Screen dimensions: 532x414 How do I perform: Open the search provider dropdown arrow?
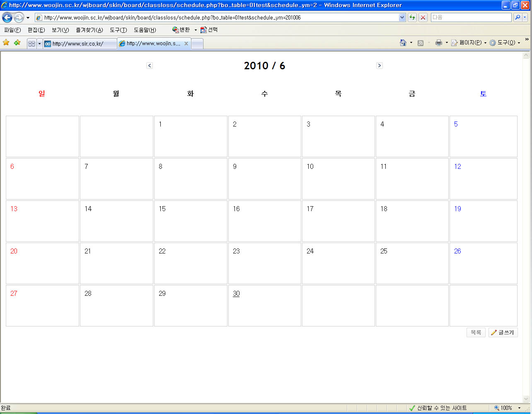coord(525,17)
